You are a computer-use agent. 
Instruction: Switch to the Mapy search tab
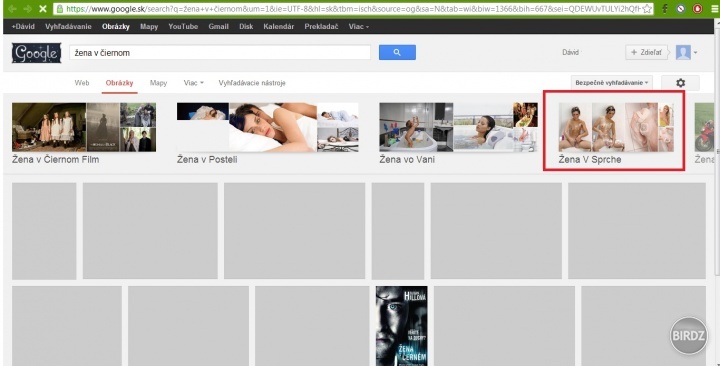coord(158,83)
